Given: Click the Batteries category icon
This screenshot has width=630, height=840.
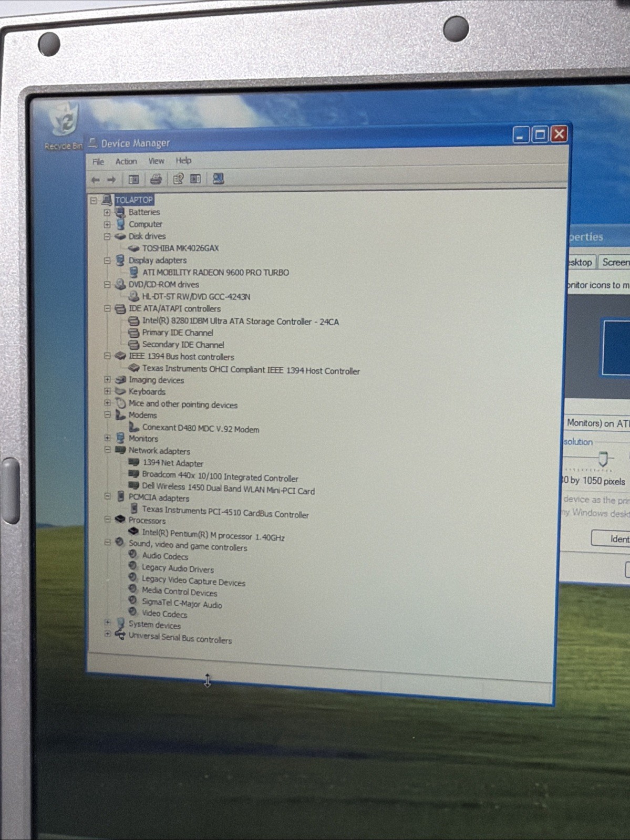Looking at the screenshot, I should tap(120, 212).
